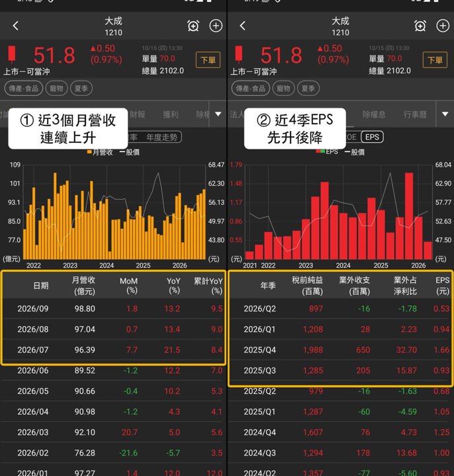Select 2026/Q1 earnings row
The width and height of the screenshot is (454, 476).
(340, 329)
